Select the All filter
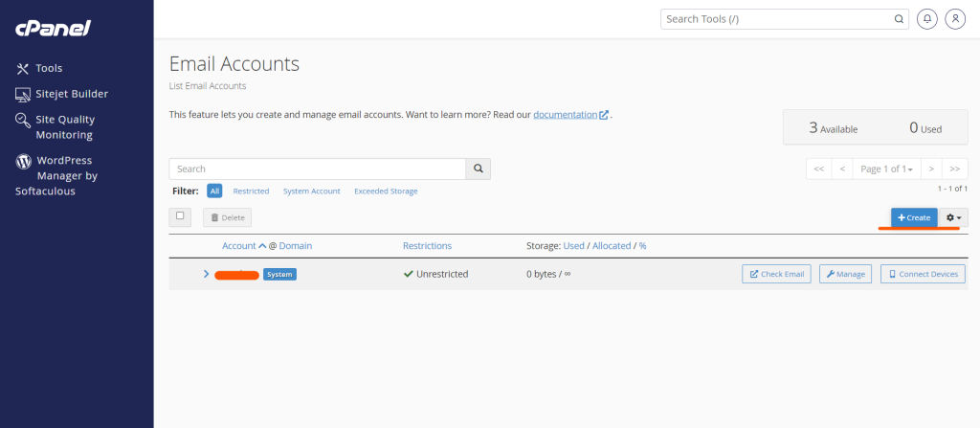The height and width of the screenshot is (428, 980). tap(214, 191)
